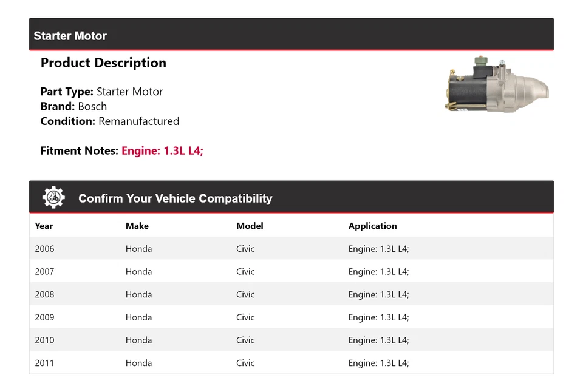Sort the table by the Year column
The height and width of the screenshot is (392, 583).
44,226
